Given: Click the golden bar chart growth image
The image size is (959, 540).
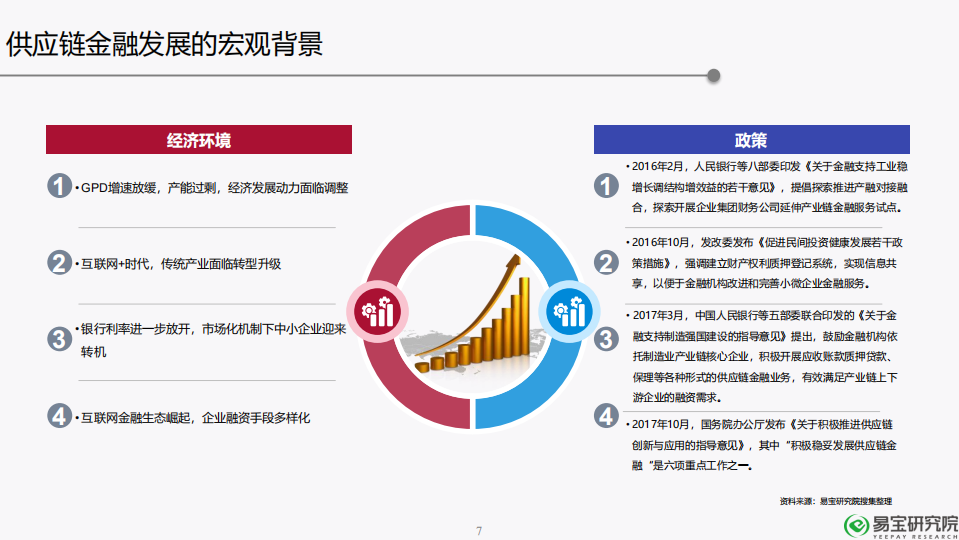Looking at the screenshot, I should pos(472,315).
